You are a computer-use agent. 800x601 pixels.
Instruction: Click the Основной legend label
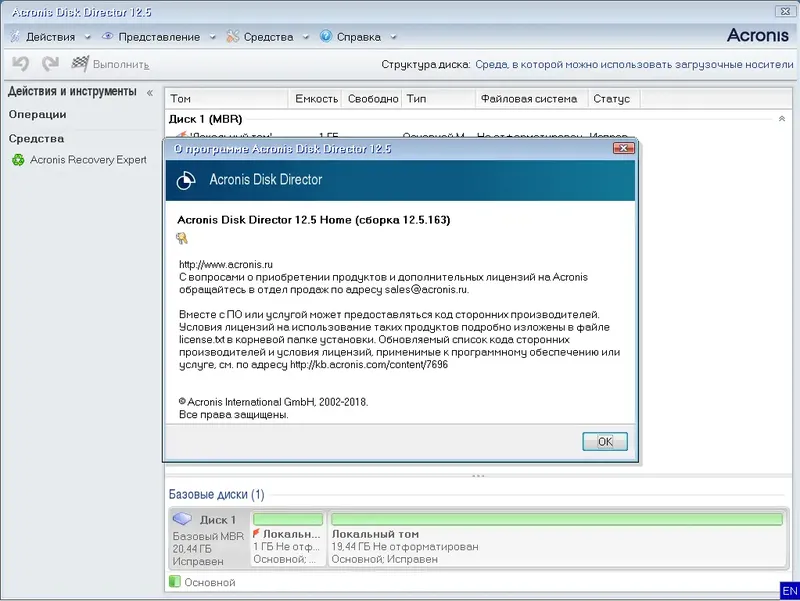(210, 582)
